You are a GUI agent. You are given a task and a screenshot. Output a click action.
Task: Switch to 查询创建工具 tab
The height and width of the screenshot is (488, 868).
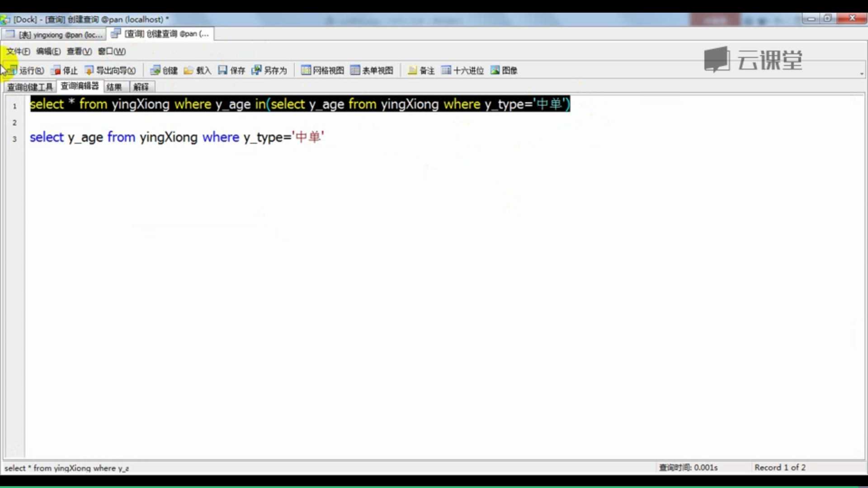coord(30,87)
